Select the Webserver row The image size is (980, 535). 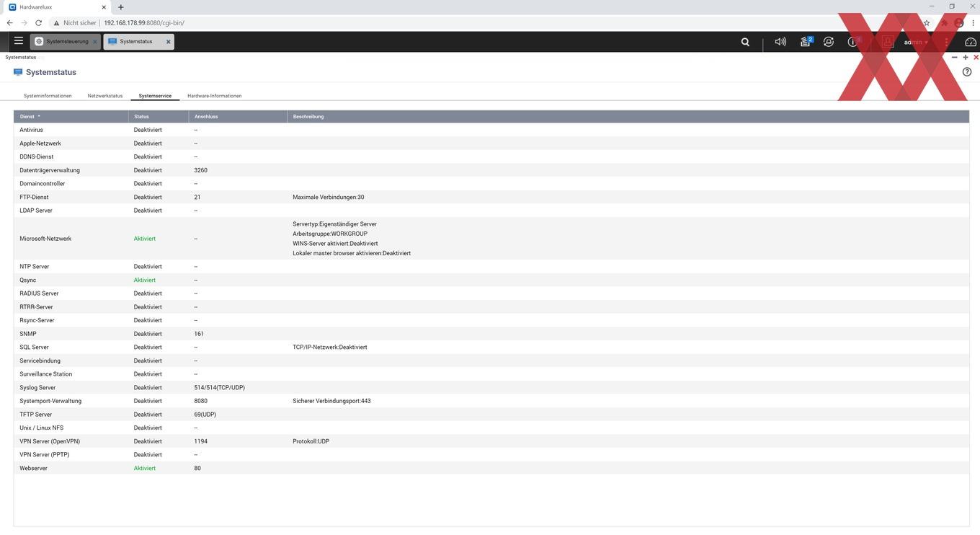(491, 468)
